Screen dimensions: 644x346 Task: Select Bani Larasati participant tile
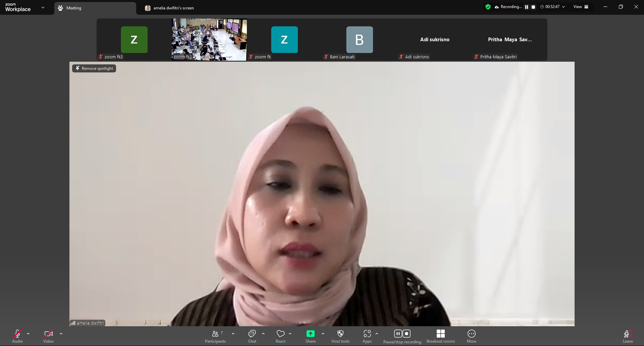[x=360, y=40]
